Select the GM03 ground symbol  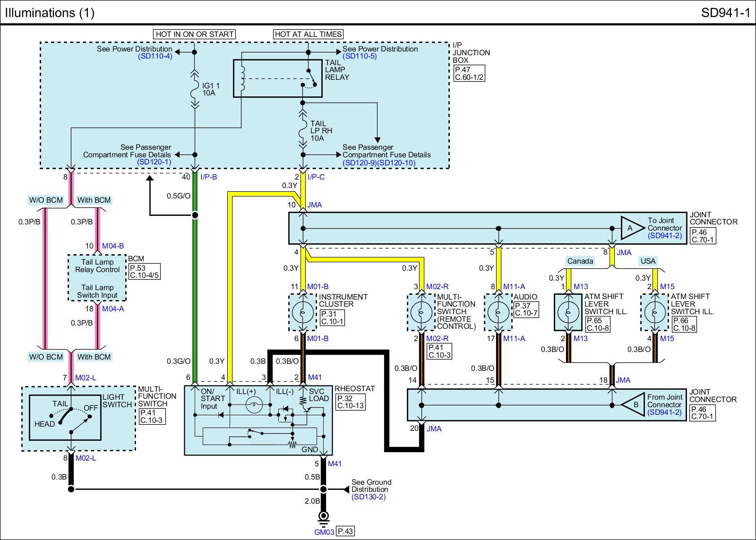click(323, 517)
